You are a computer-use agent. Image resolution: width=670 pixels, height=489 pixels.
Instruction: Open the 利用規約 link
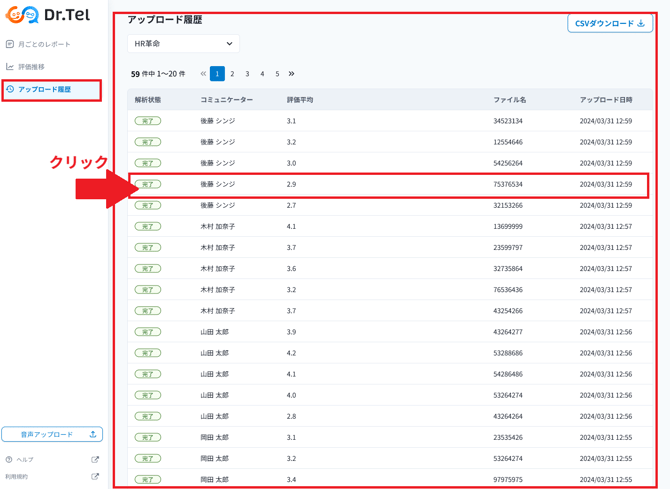(x=16, y=477)
